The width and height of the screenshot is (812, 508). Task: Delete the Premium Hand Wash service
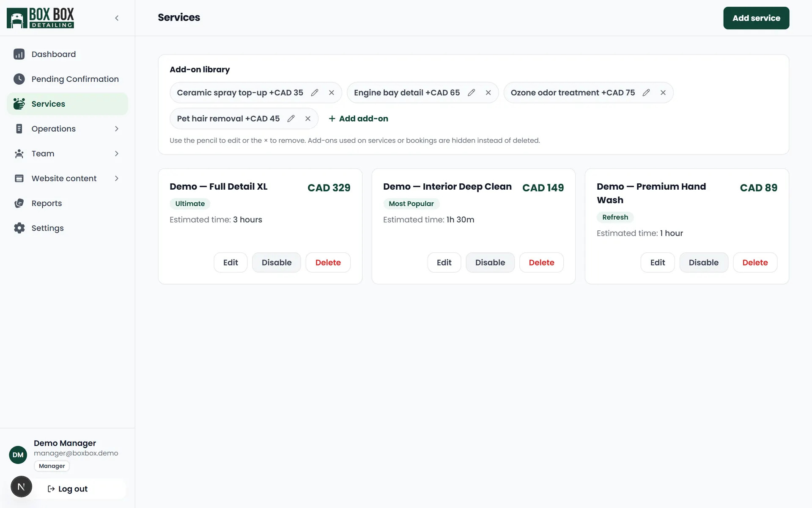point(755,262)
